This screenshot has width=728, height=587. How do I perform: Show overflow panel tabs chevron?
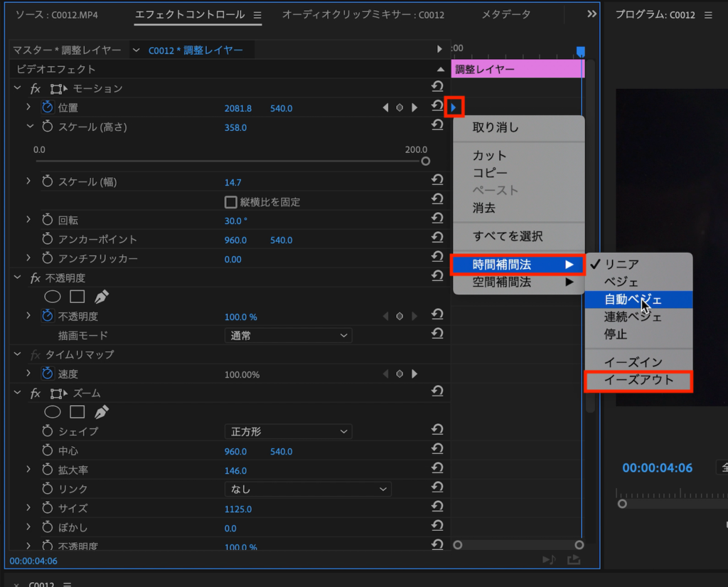(591, 14)
